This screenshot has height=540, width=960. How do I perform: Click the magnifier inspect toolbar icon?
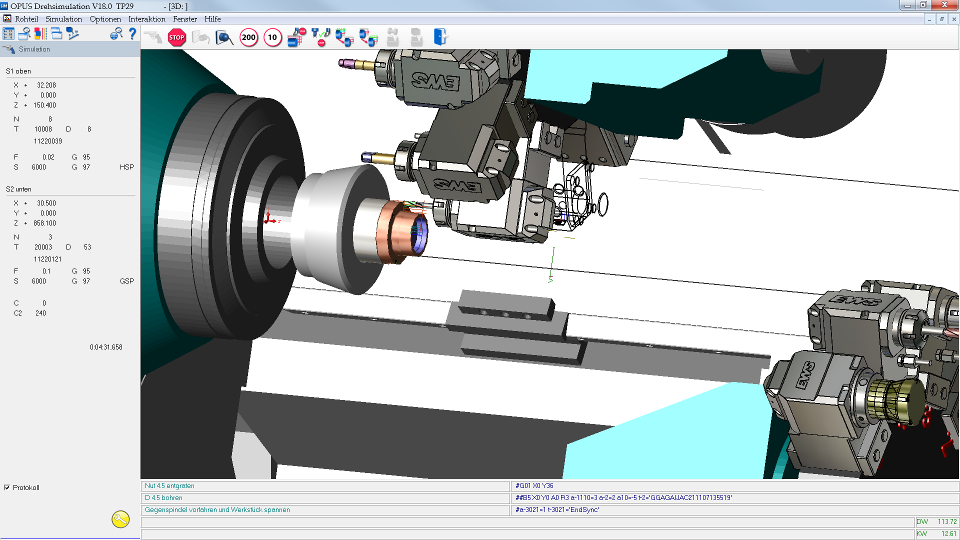[x=225, y=37]
